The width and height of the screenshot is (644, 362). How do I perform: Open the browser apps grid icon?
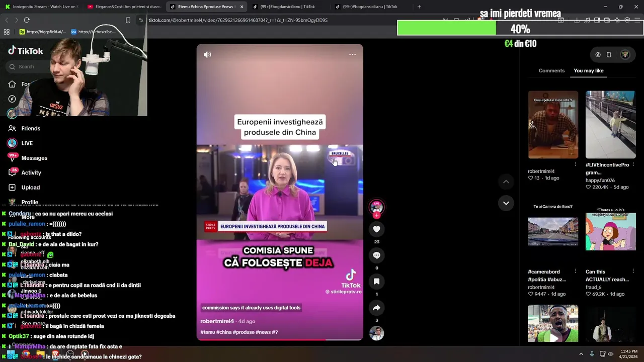(7, 32)
